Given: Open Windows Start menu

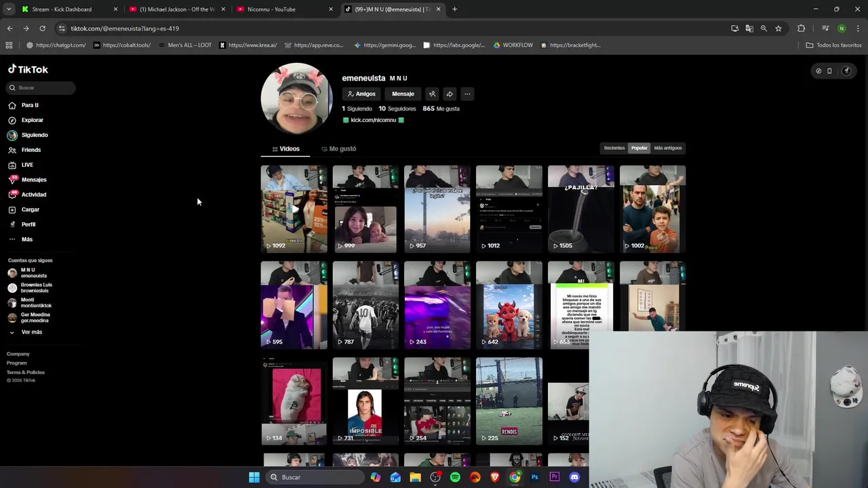Looking at the screenshot, I should pyautogui.click(x=254, y=477).
